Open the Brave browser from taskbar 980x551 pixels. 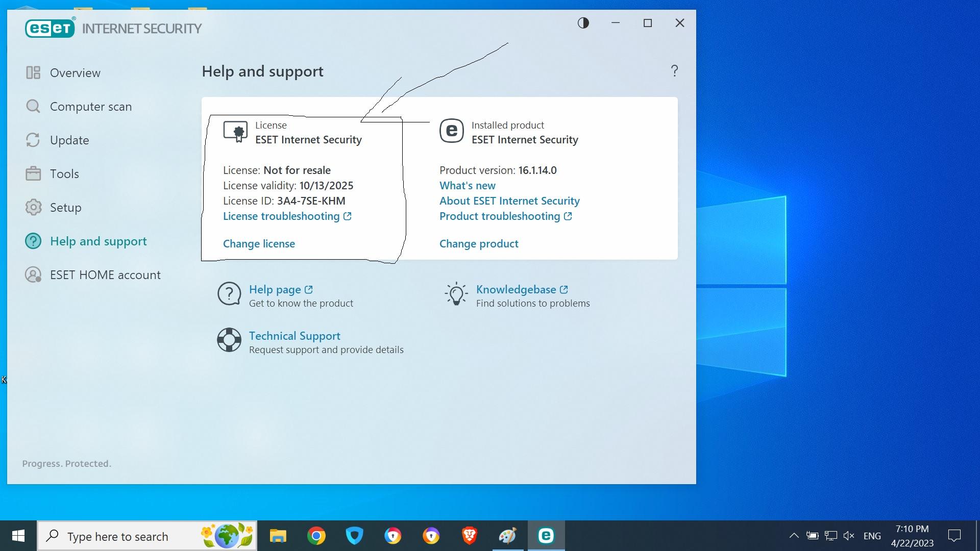[x=470, y=536]
